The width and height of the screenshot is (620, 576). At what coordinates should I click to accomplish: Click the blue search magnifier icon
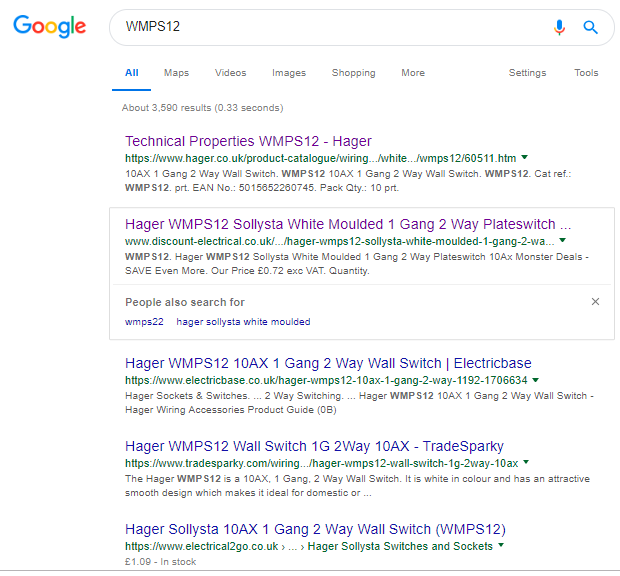[x=591, y=27]
